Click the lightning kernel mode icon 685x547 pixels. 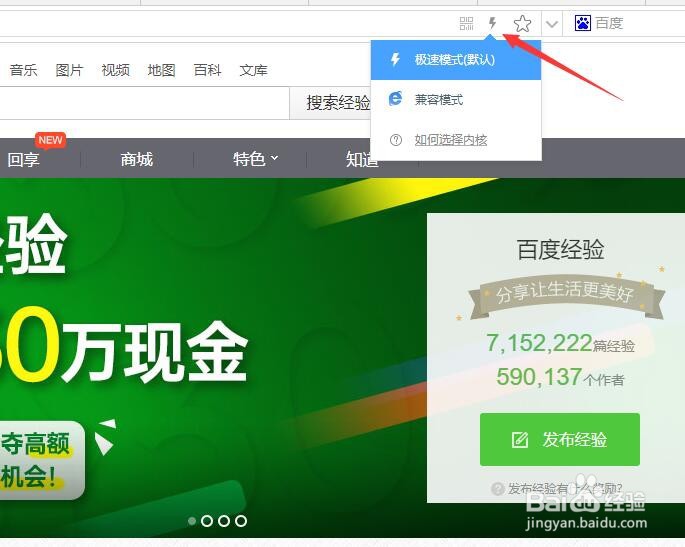coord(493,23)
